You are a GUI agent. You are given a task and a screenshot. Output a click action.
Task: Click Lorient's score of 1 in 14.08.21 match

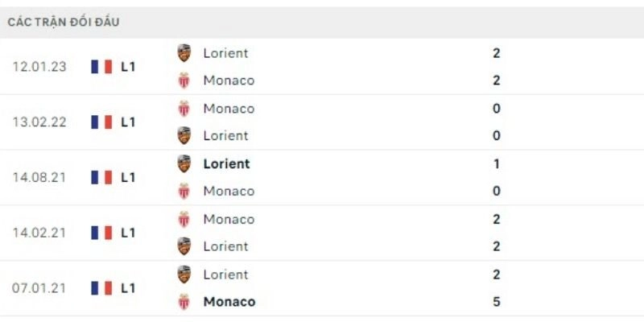pos(497,163)
